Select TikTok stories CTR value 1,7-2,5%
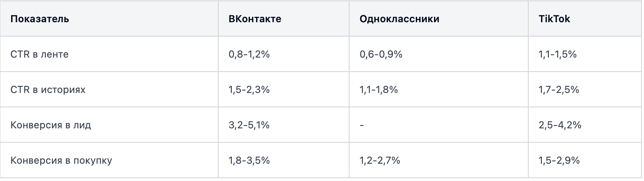This screenshot has width=644, height=181. pos(559,90)
